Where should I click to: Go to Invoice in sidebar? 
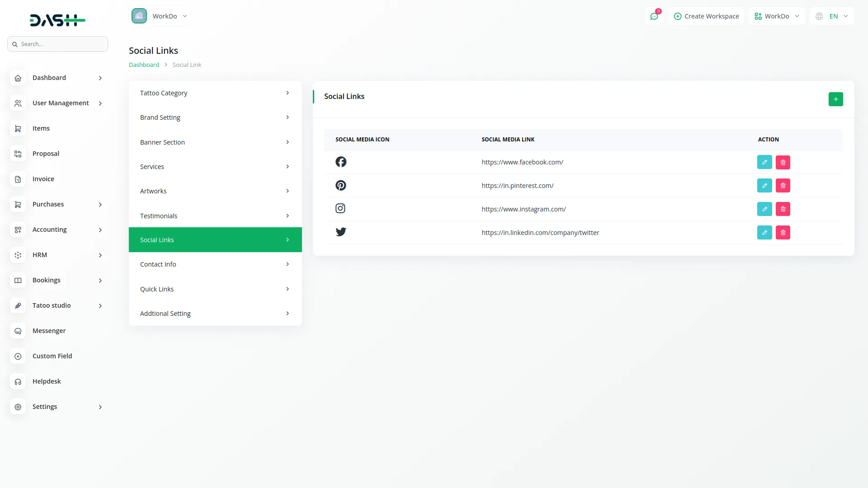pos(43,179)
